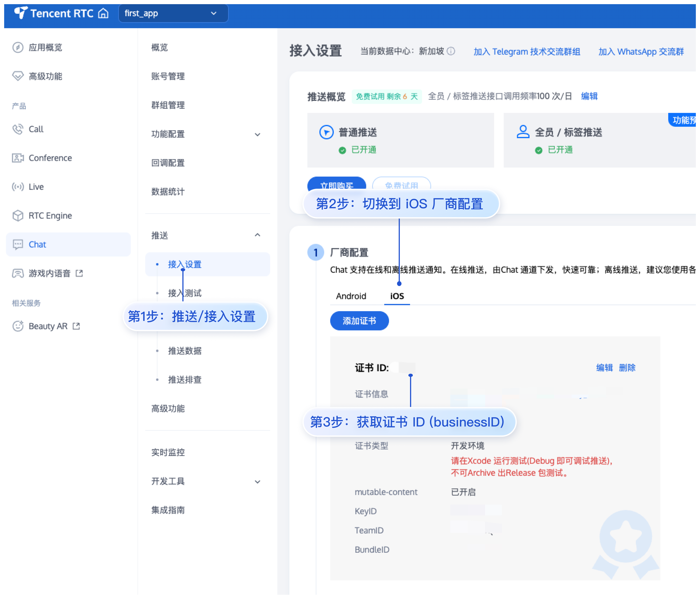Select the Conference sidebar icon
The image size is (700, 599).
(18, 158)
